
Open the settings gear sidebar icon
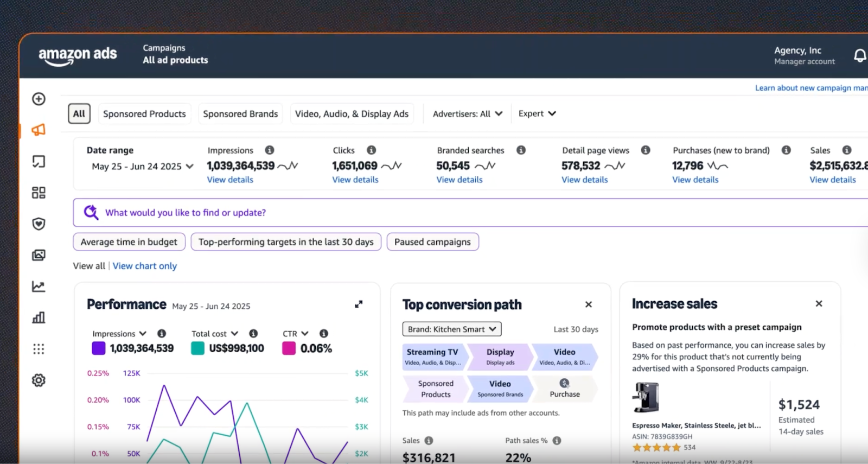(39, 380)
